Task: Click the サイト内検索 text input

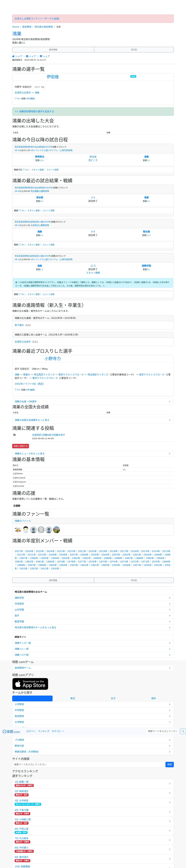Action: pyautogui.click(x=89, y=765)
